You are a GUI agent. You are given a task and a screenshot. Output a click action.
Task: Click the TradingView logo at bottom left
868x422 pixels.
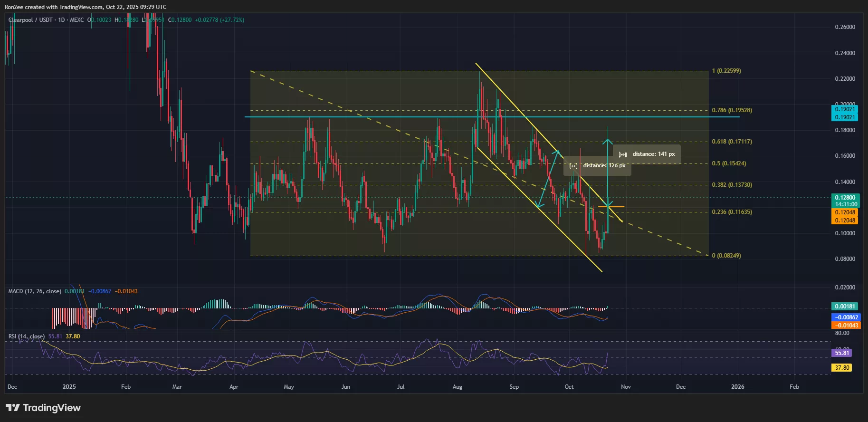(43, 408)
